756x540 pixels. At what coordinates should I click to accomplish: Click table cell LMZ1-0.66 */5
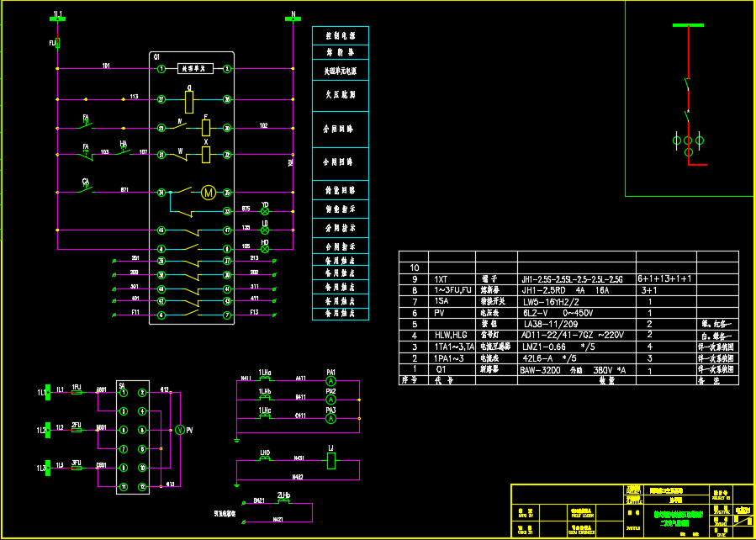[577, 347]
